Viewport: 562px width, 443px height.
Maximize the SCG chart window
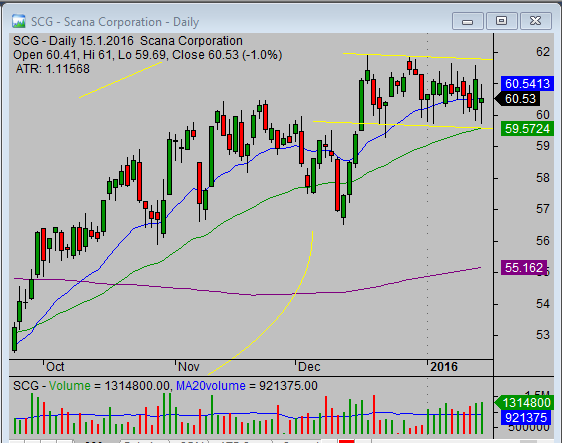[501, 21]
